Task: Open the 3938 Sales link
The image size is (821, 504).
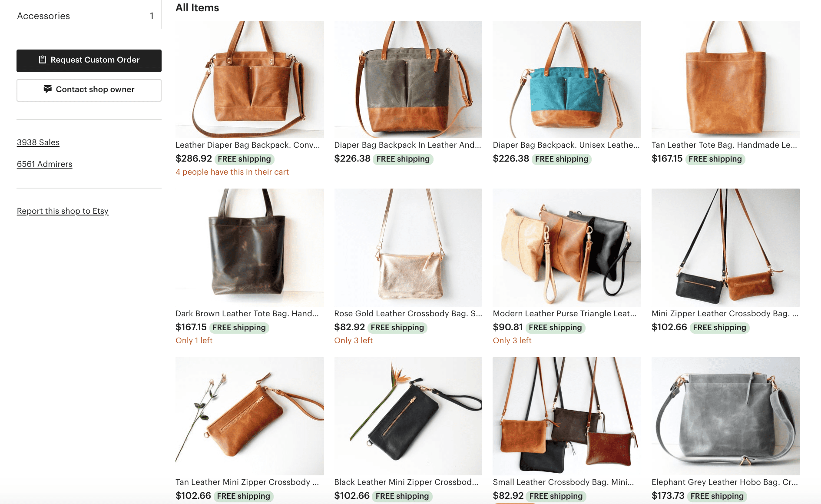Action: [38, 143]
